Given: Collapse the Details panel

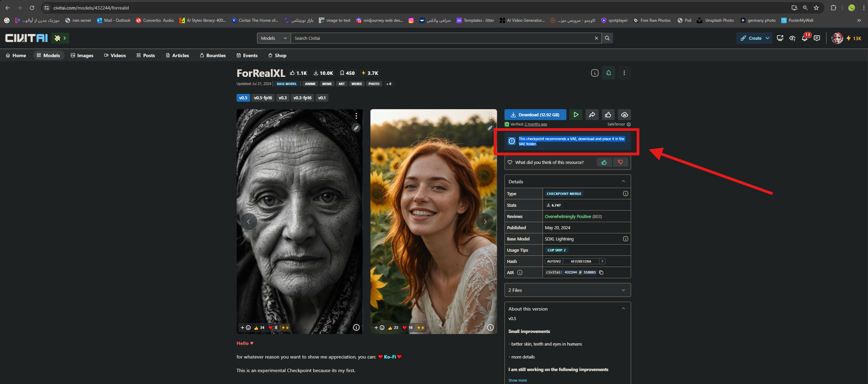Looking at the screenshot, I should [x=623, y=181].
